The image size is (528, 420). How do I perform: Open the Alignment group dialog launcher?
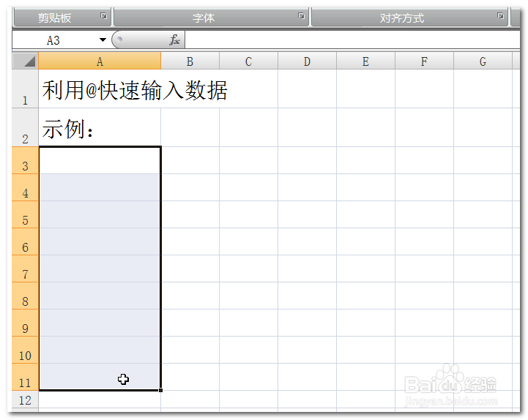point(501,16)
